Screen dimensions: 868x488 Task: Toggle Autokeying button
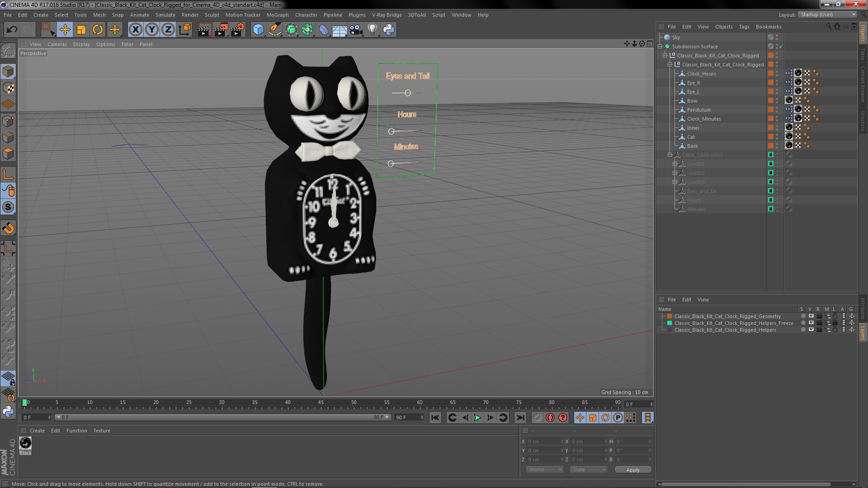[550, 418]
